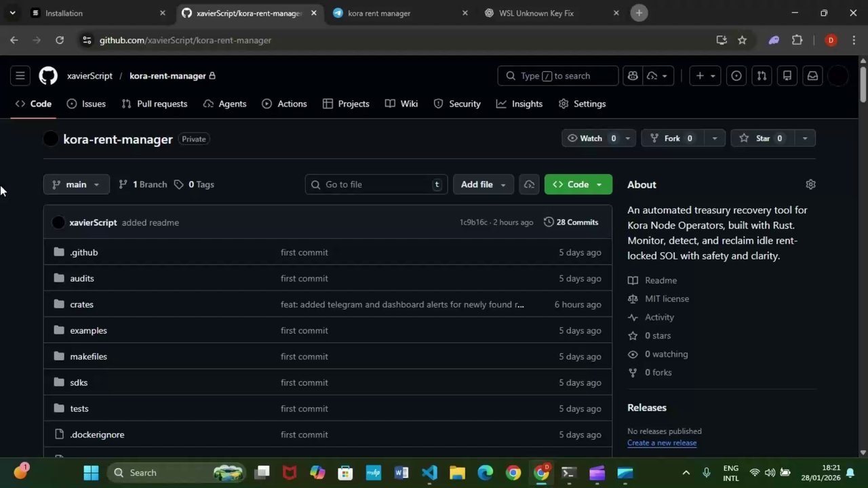Open the Issues shortcut icon in header
This screenshot has height=488, width=868.
pyautogui.click(x=736, y=76)
